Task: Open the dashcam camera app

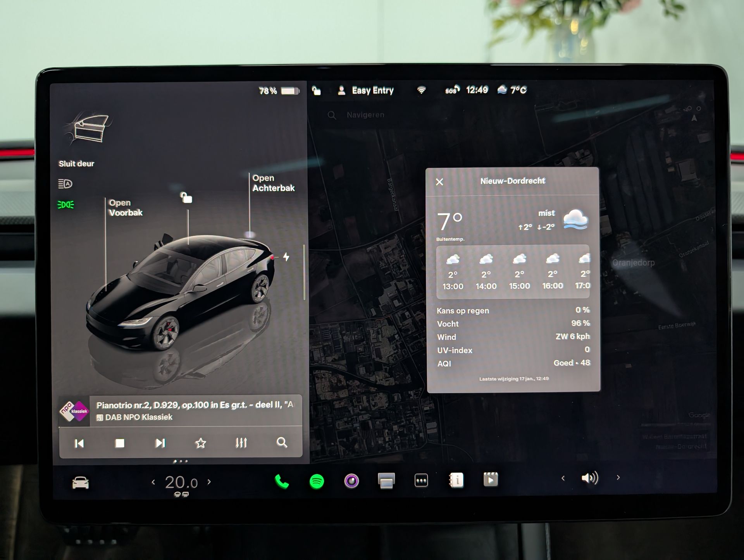Action: (351, 481)
